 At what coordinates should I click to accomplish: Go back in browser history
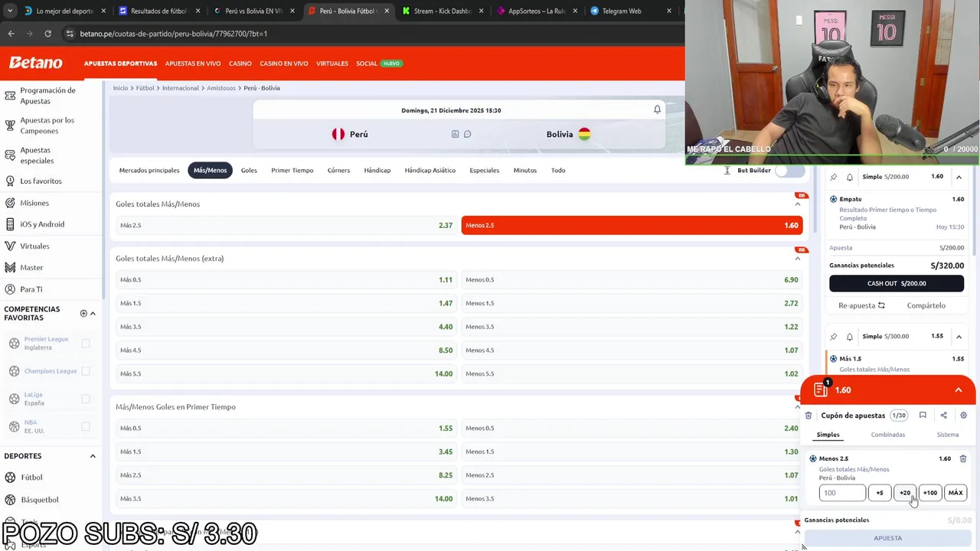[11, 34]
